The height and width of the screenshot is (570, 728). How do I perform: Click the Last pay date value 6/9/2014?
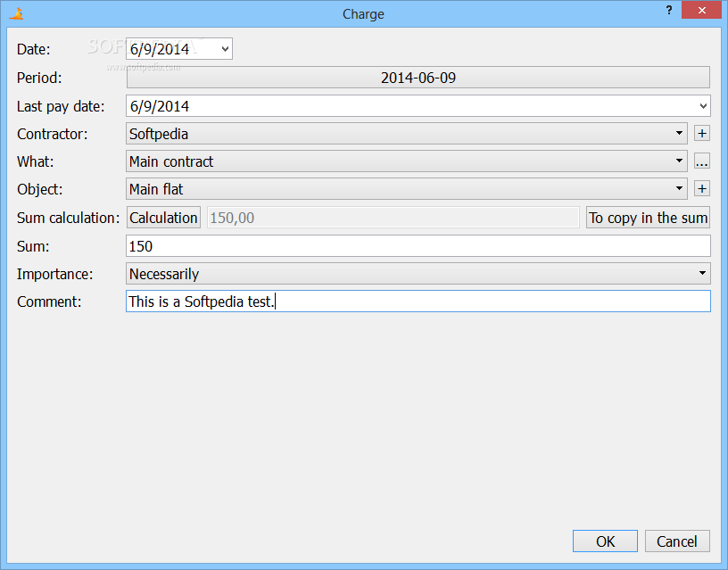point(160,106)
